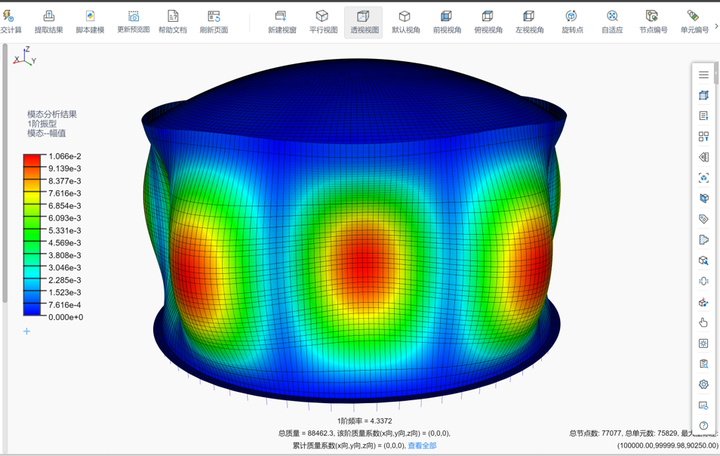Create a new window with 新建视窗
The height and width of the screenshot is (456, 720).
pyautogui.click(x=281, y=20)
